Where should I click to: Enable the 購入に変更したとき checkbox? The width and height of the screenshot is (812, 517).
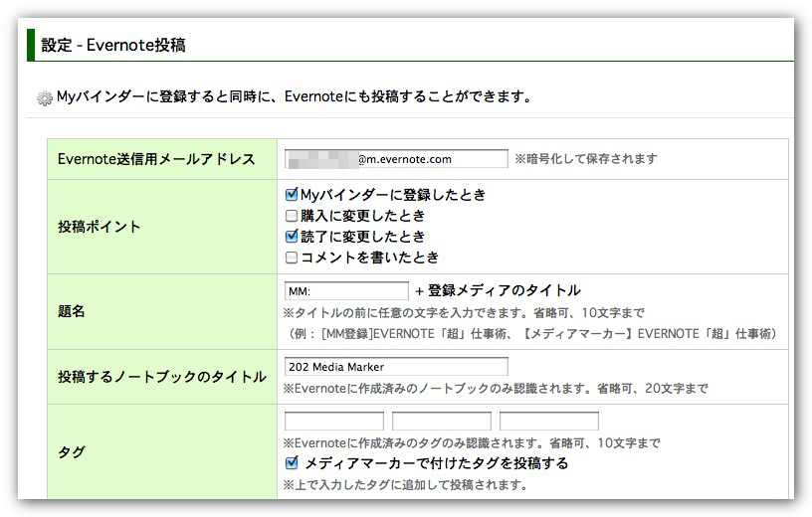coord(292,216)
